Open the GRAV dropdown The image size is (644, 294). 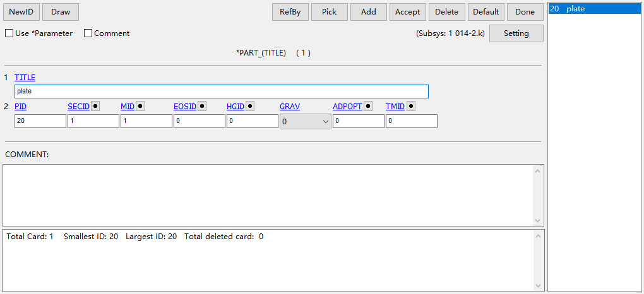pyautogui.click(x=305, y=122)
